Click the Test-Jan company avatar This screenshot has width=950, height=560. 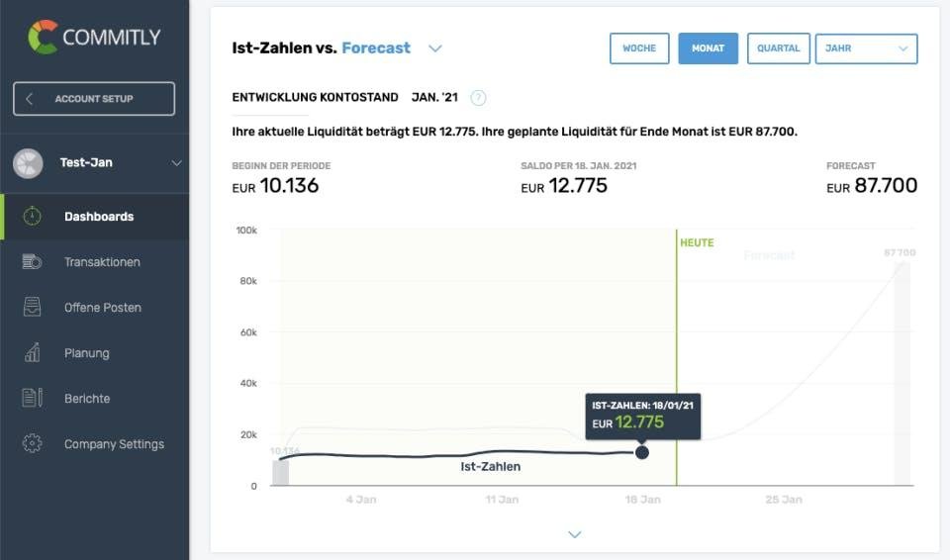pos(28,163)
